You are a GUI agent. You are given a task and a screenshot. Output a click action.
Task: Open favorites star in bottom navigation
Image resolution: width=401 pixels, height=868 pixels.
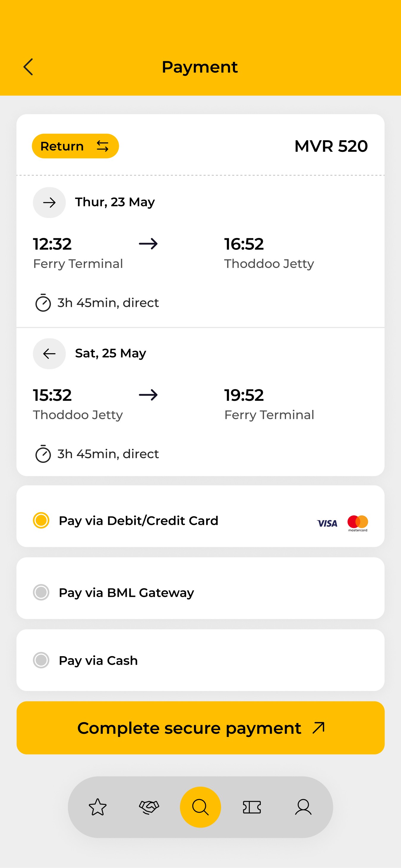pyautogui.click(x=98, y=807)
